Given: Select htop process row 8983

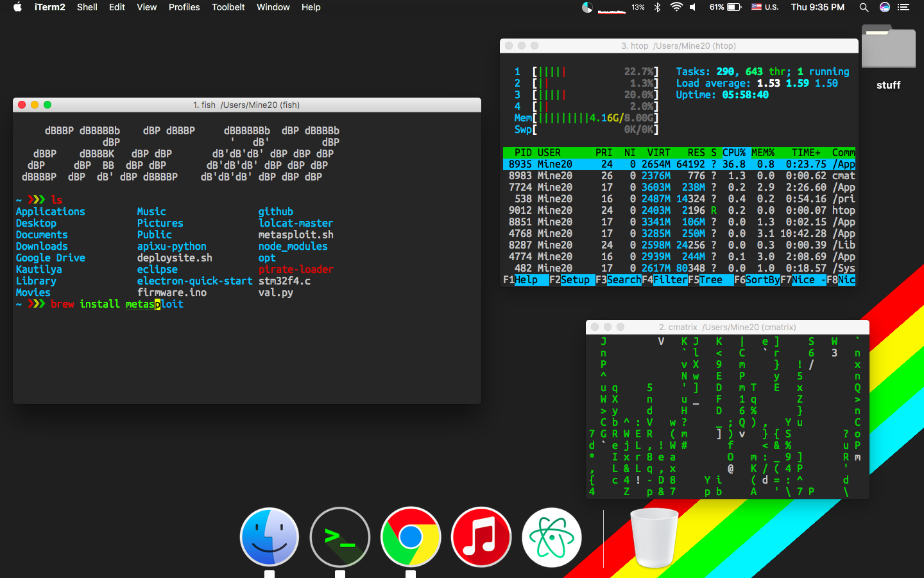Looking at the screenshot, I should click(x=679, y=176).
